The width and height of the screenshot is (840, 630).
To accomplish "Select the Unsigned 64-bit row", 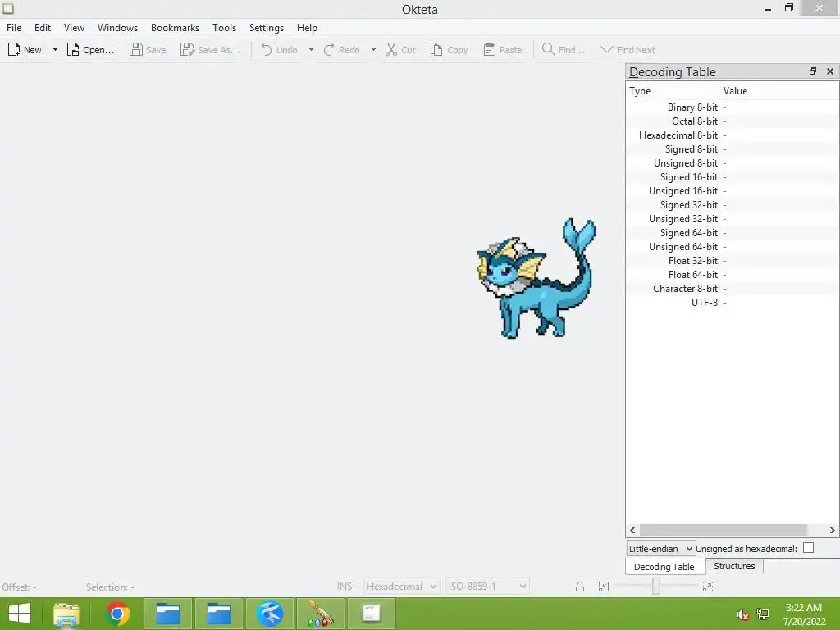I will coord(733,246).
